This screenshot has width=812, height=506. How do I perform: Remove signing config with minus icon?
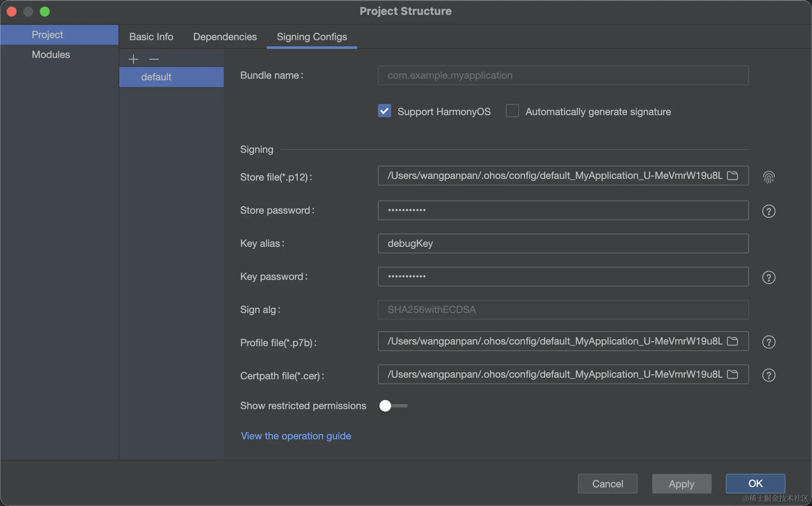point(154,59)
